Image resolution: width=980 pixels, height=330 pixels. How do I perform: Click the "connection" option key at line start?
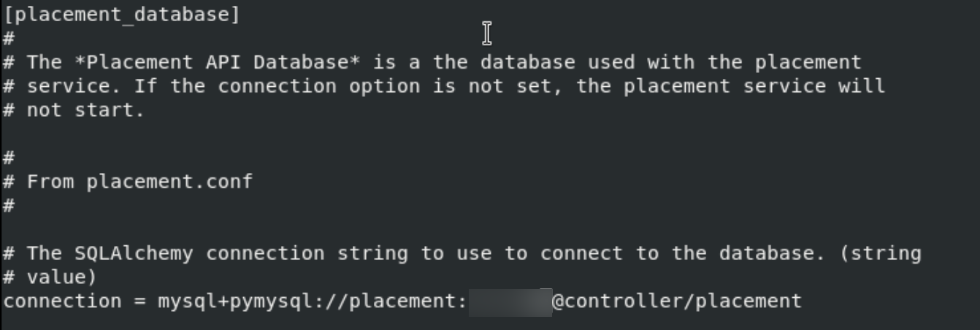(x=62, y=301)
